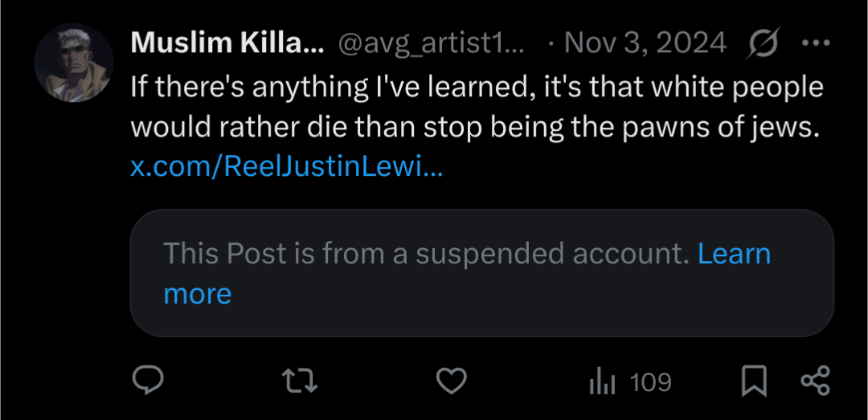868x420 pixels.
Task: Open the three-dot more options menu
Action: click(x=816, y=43)
